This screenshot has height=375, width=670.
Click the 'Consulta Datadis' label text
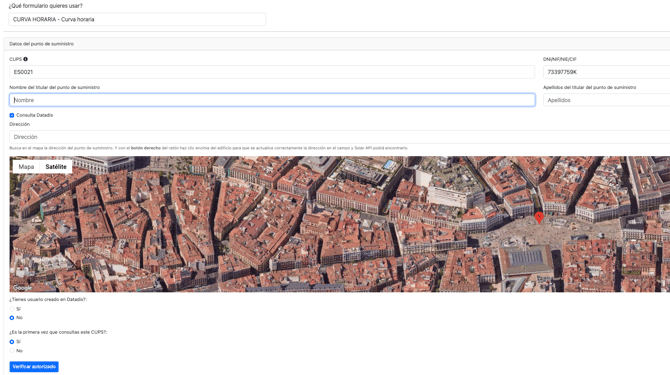pyautogui.click(x=35, y=115)
